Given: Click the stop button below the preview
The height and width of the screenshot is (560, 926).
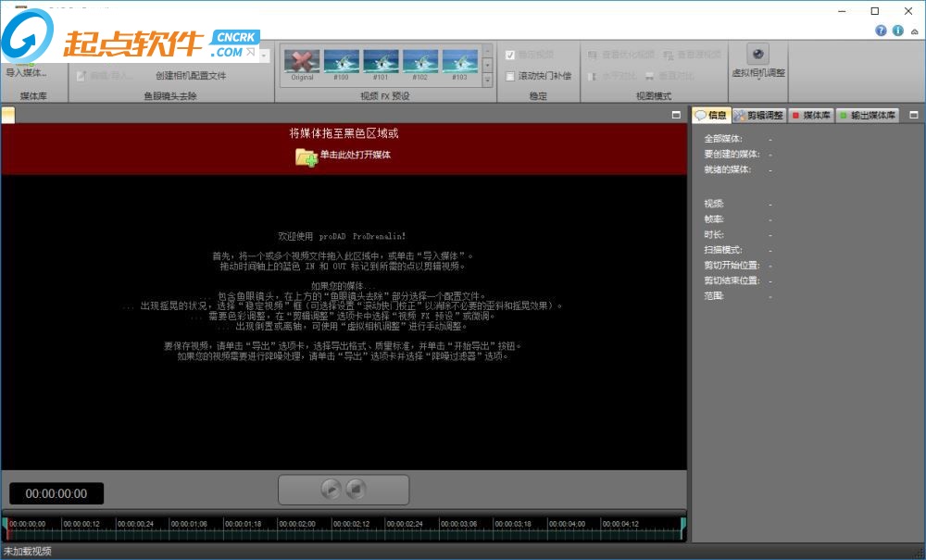Looking at the screenshot, I should tap(356, 489).
